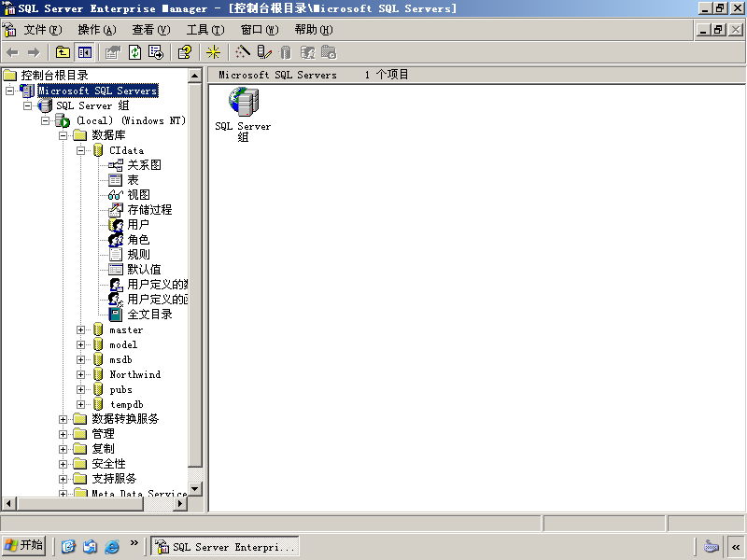The image size is (747, 560).
Task: Click the Properties toolbar icon
Action: pyautogui.click(x=113, y=52)
